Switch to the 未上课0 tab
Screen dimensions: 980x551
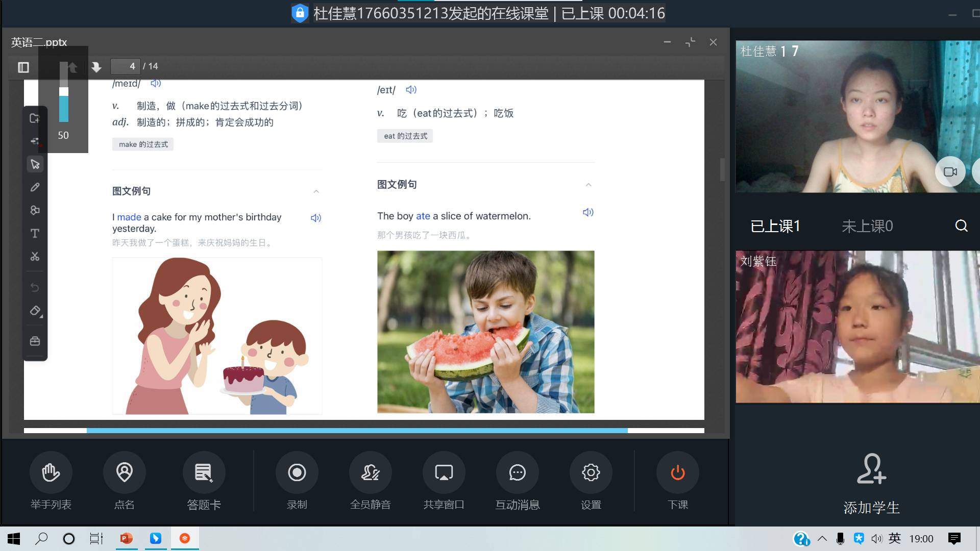coord(867,226)
